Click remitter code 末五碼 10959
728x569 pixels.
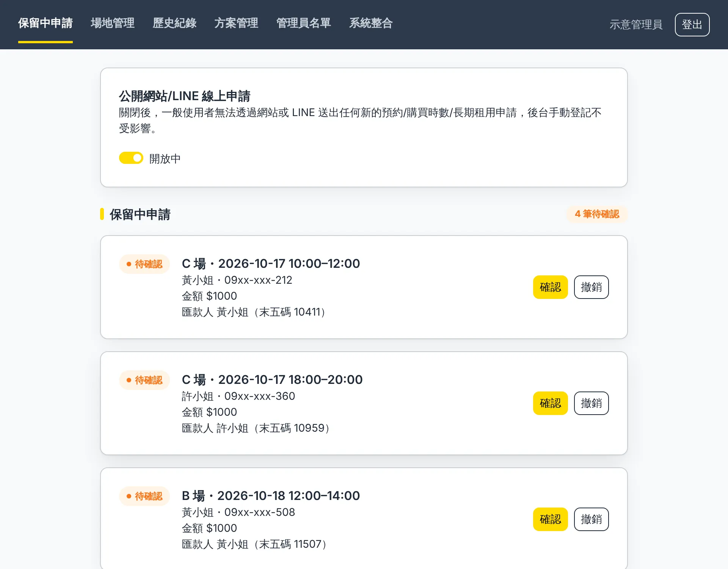pyautogui.click(x=292, y=428)
